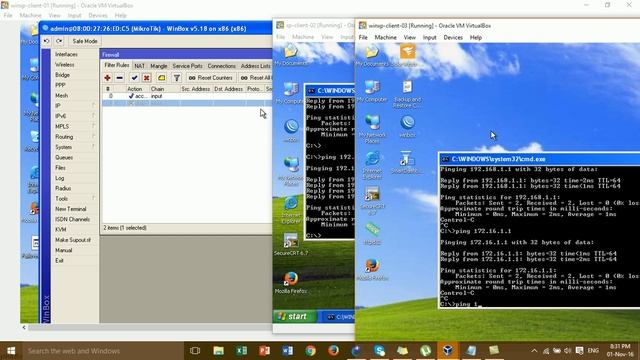Click the Reset Counters button
Image resolution: width=640 pixels, height=360 pixels.
tap(211, 78)
